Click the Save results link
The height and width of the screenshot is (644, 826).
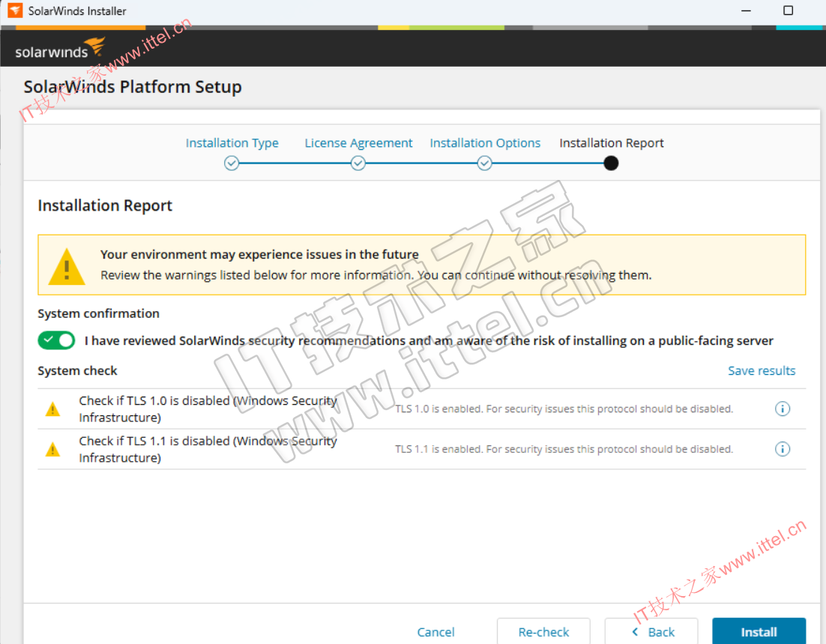click(x=762, y=370)
